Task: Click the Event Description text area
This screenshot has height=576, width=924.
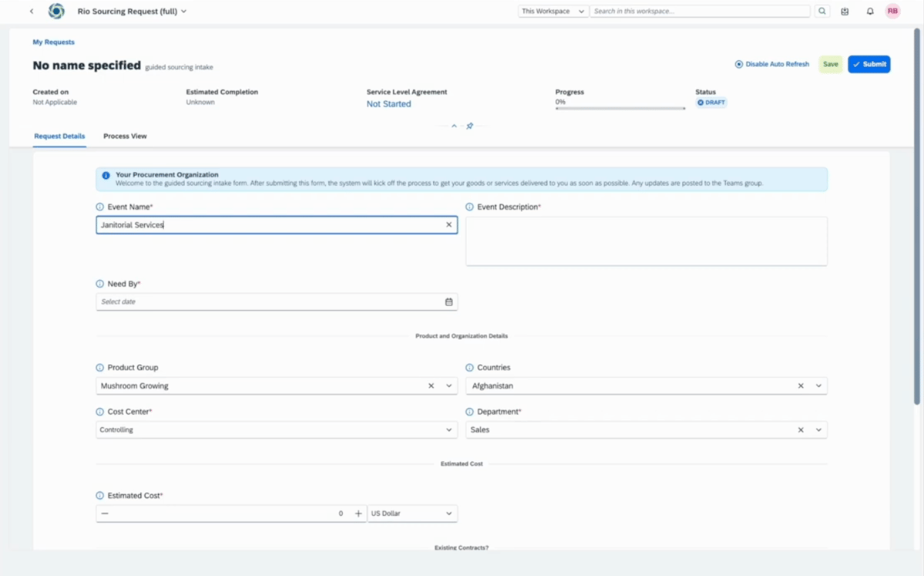Action: tap(646, 241)
